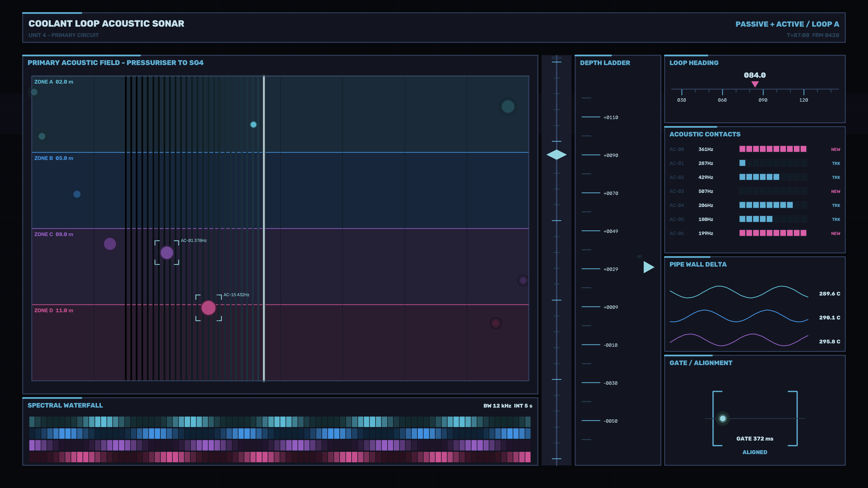Select the blue contact dot in Zone B
This screenshot has height=488, width=868.
pos(77,194)
